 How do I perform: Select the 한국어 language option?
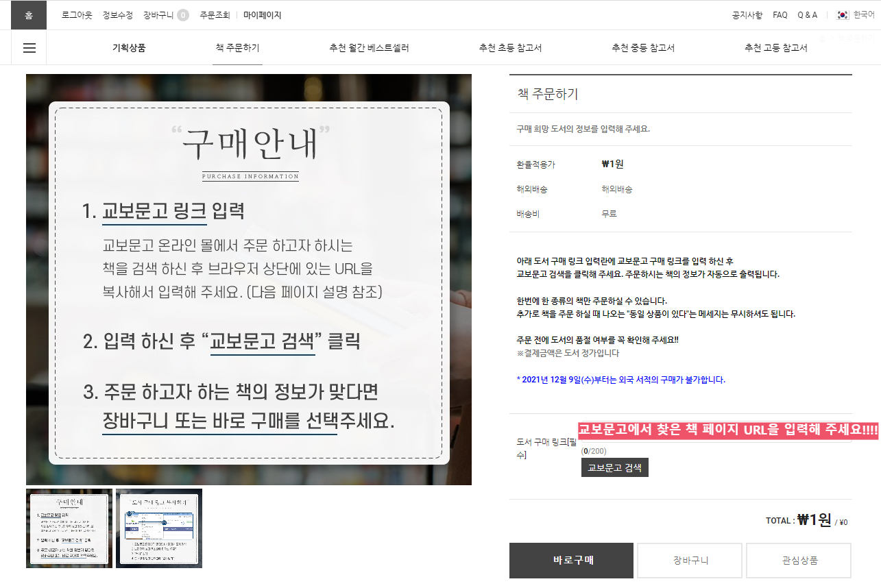[x=864, y=15]
